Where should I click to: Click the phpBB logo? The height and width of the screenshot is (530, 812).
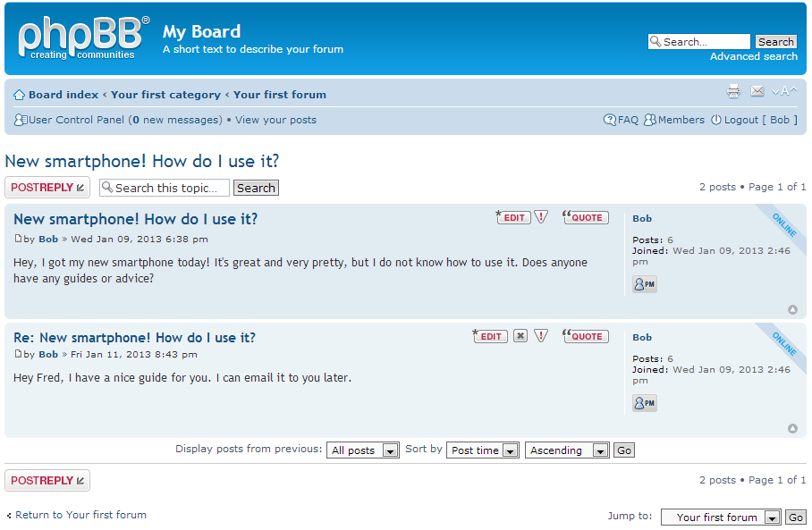(84, 38)
